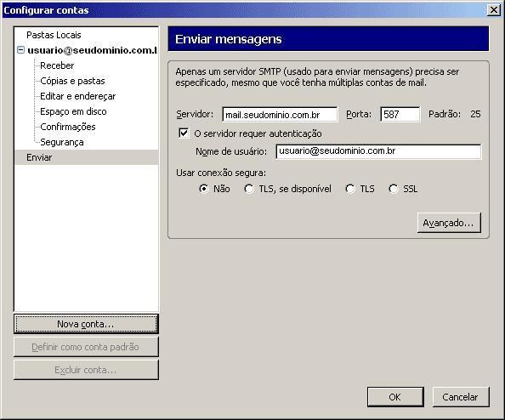The image size is (505, 420).
Task: Click the Nome de usuário text field
Action: (x=378, y=151)
